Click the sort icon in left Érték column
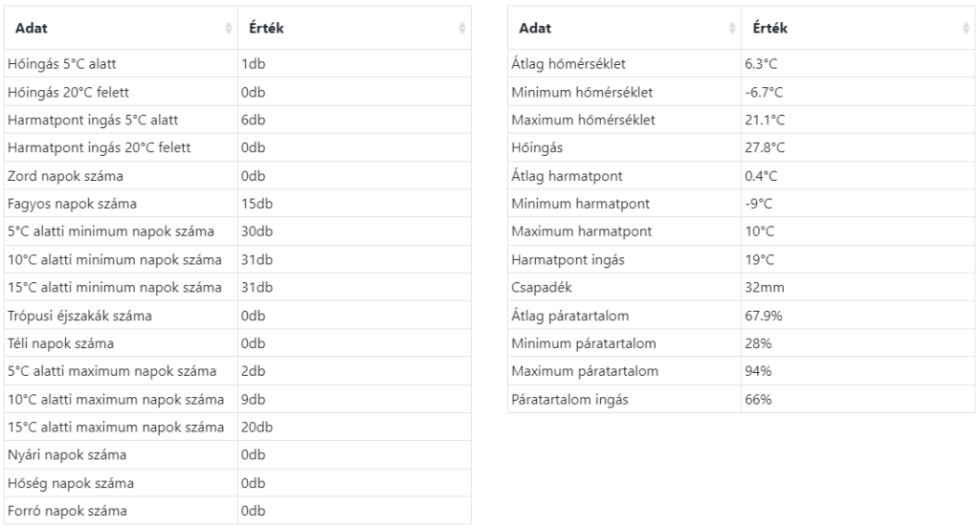This screenshot has height=528, width=980. (x=462, y=29)
